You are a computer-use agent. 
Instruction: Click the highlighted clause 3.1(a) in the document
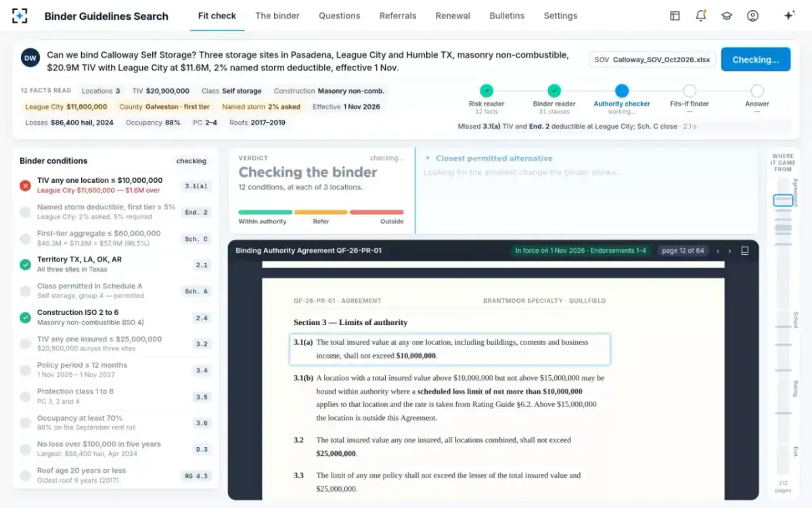(451, 349)
